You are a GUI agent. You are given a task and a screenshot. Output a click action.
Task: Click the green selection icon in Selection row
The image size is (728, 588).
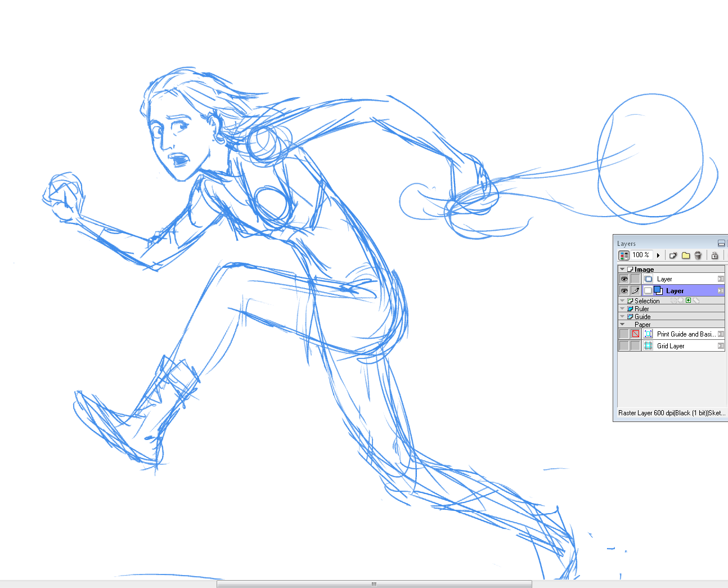(x=688, y=300)
